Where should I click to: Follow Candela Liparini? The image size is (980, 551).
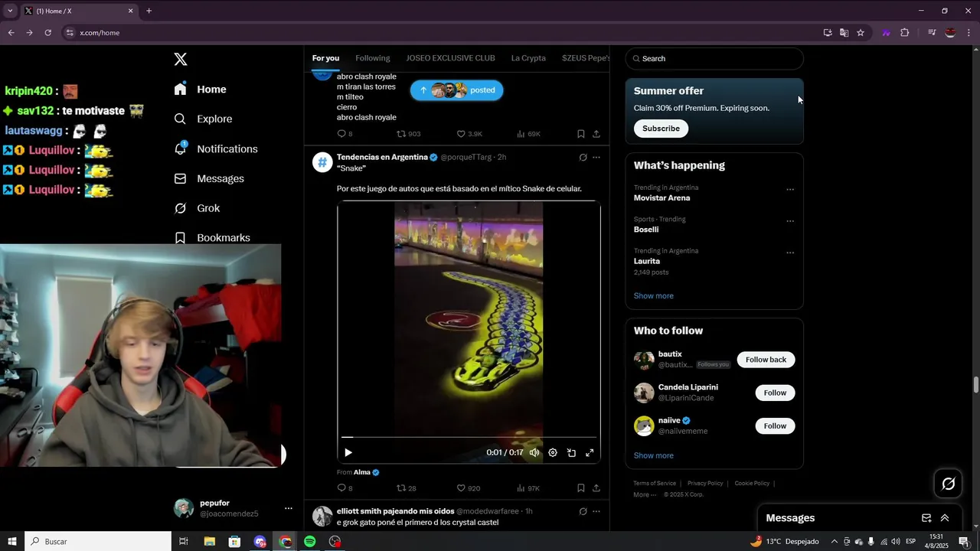(775, 393)
